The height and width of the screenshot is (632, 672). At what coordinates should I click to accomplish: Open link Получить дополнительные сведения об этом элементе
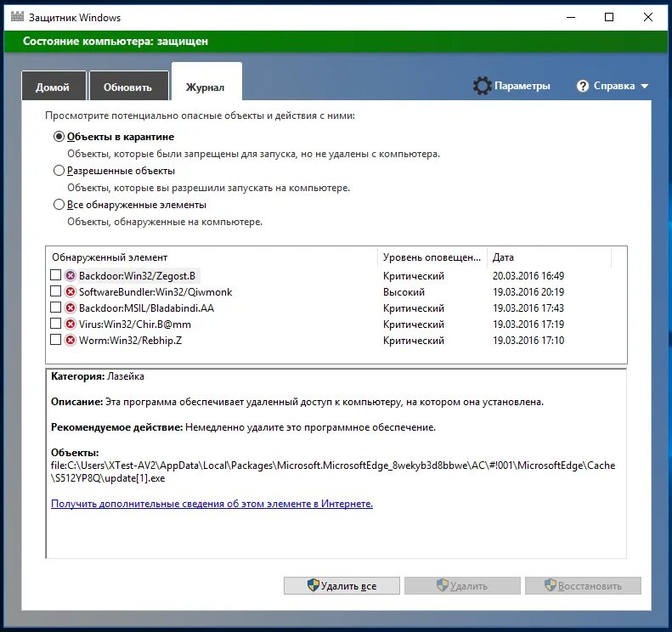pyautogui.click(x=212, y=504)
